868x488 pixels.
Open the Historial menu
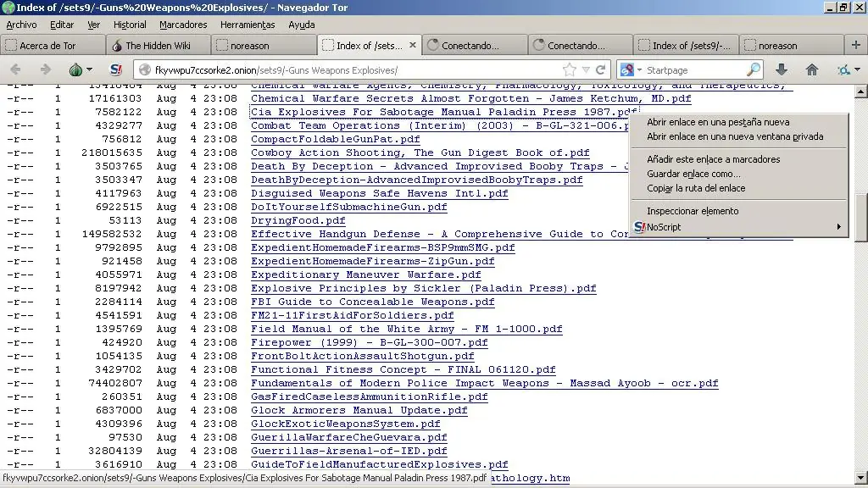(x=130, y=25)
